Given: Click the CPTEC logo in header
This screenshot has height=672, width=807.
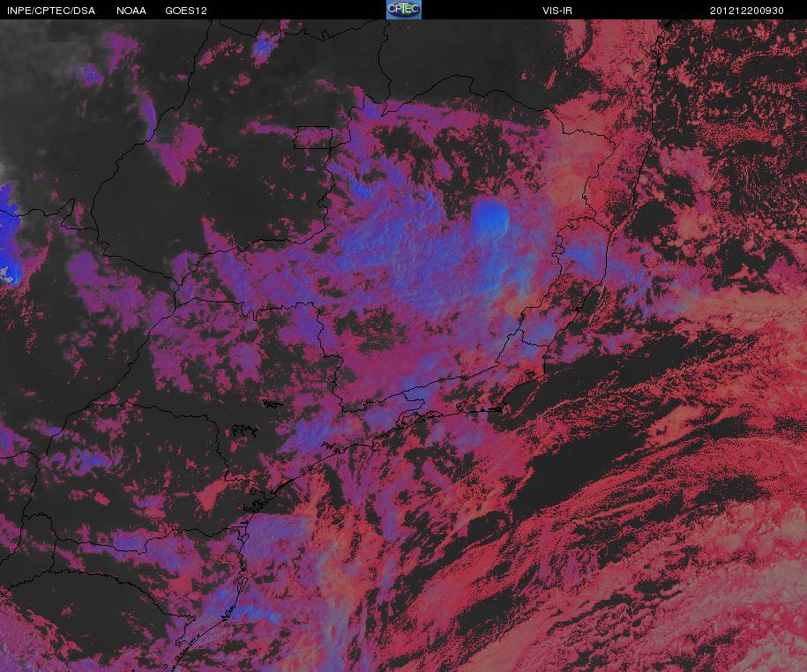Looking at the screenshot, I should 404,10.
